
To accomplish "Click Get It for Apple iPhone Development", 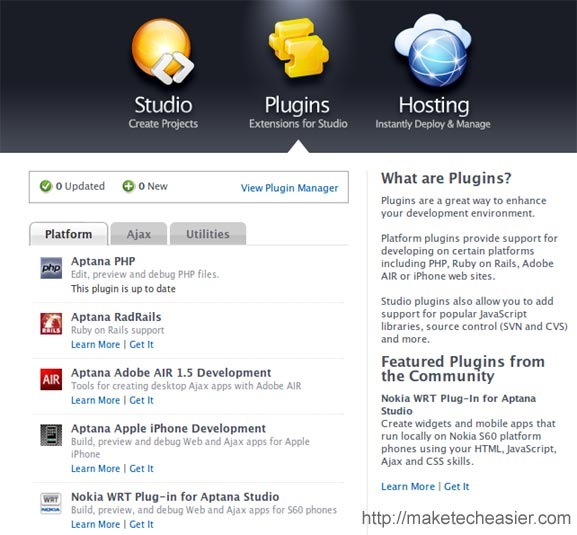I will click(x=141, y=468).
